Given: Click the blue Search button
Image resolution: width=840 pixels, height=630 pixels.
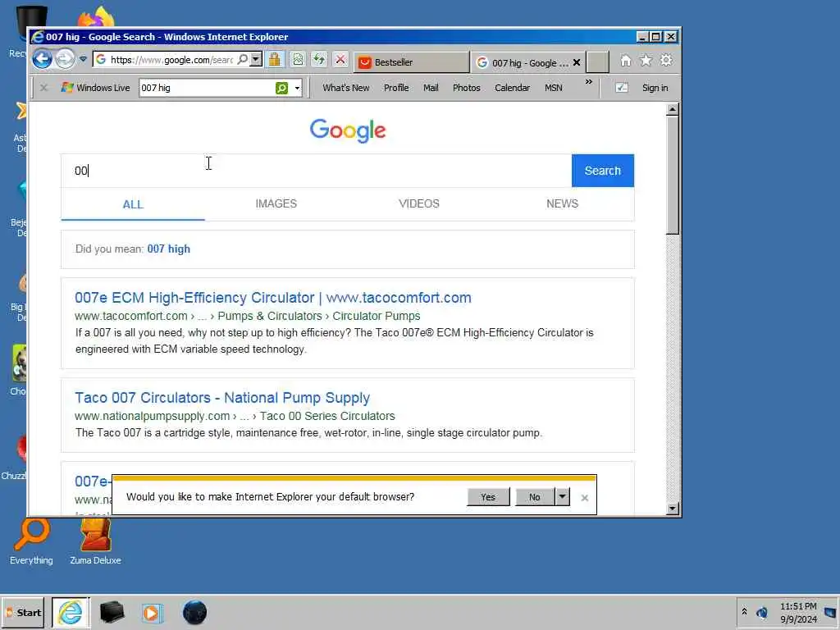Looking at the screenshot, I should [x=603, y=171].
